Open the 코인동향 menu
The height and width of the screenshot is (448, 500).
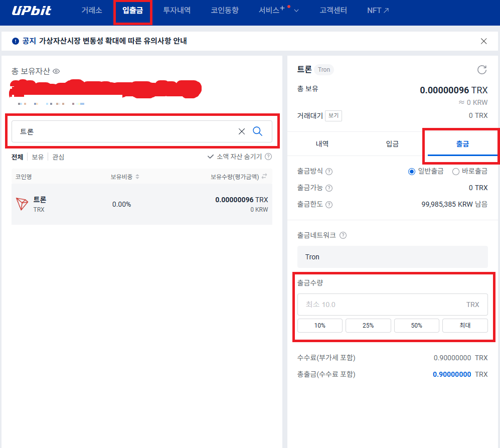[x=225, y=11]
